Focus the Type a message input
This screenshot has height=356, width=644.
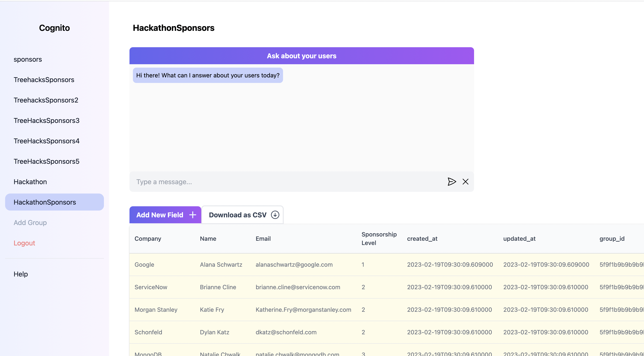pos(287,182)
